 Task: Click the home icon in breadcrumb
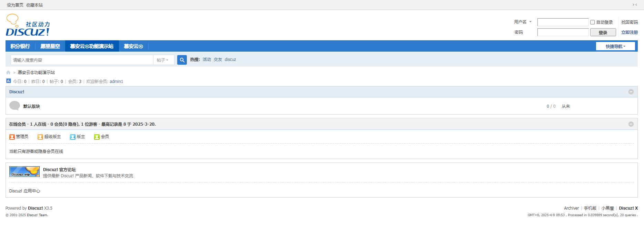coord(8,73)
